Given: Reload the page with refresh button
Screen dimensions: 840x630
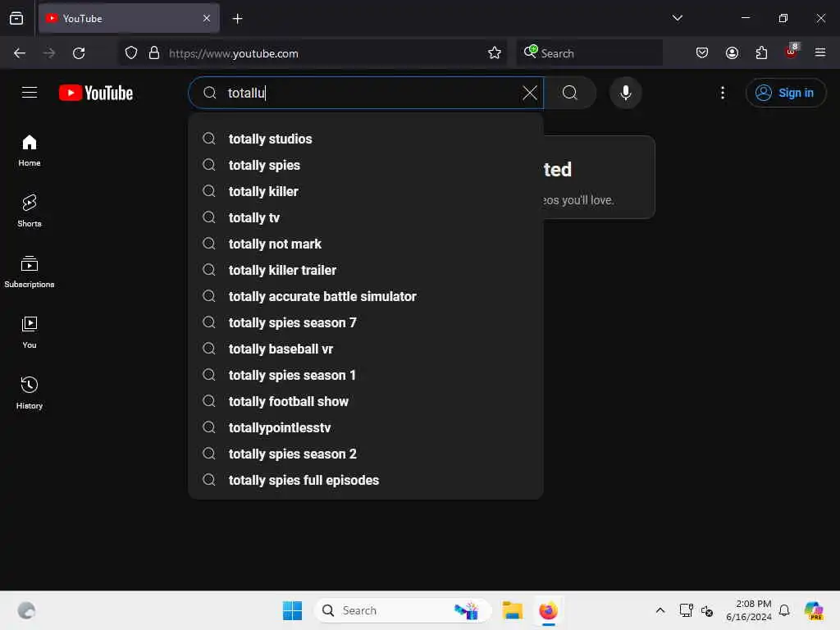Looking at the screenshot, I should [79, 53].
